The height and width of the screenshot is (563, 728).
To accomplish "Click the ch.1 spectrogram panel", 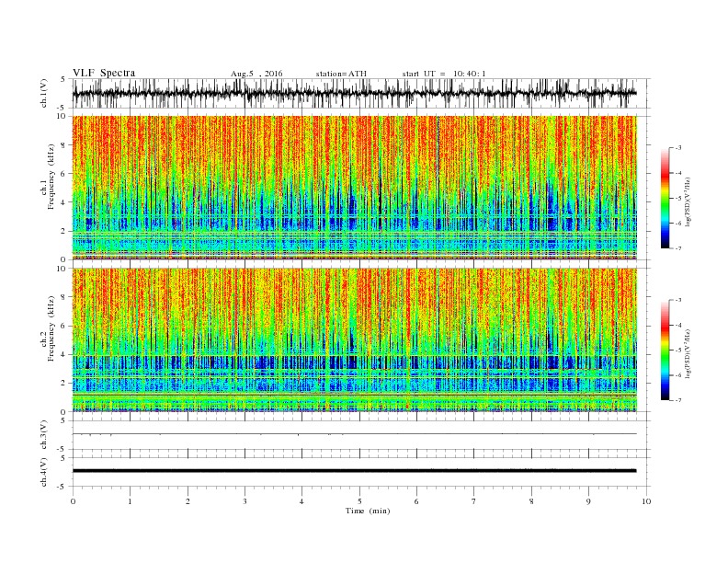I will (355, 188).
